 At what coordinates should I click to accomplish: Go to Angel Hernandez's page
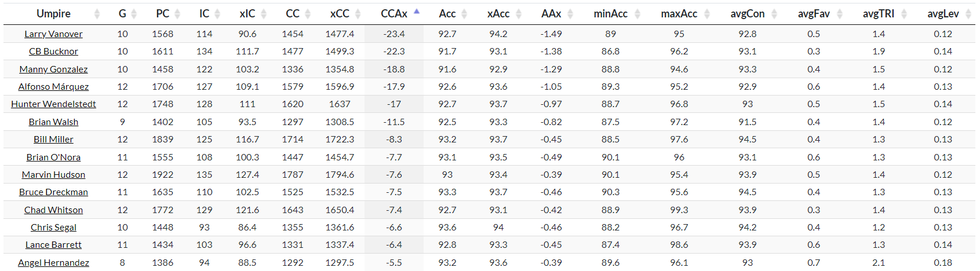(53, 263)
